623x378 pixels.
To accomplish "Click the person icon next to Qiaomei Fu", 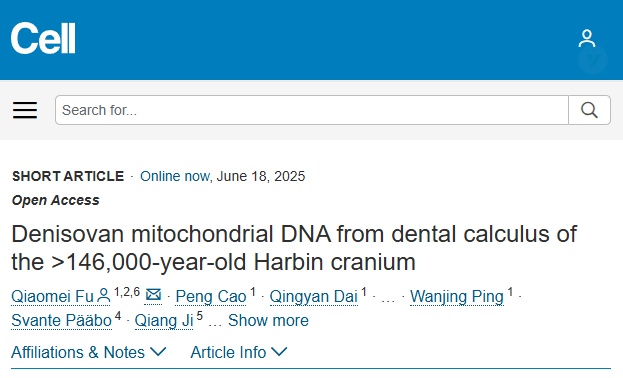I will coord(103,296).
